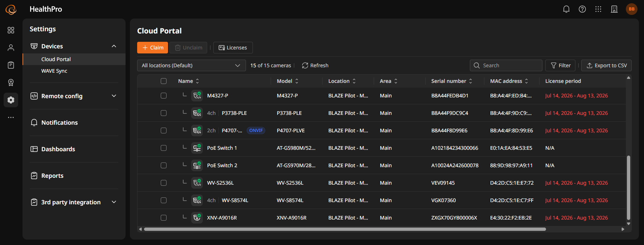Collapse the Devices section chevron

114,46
